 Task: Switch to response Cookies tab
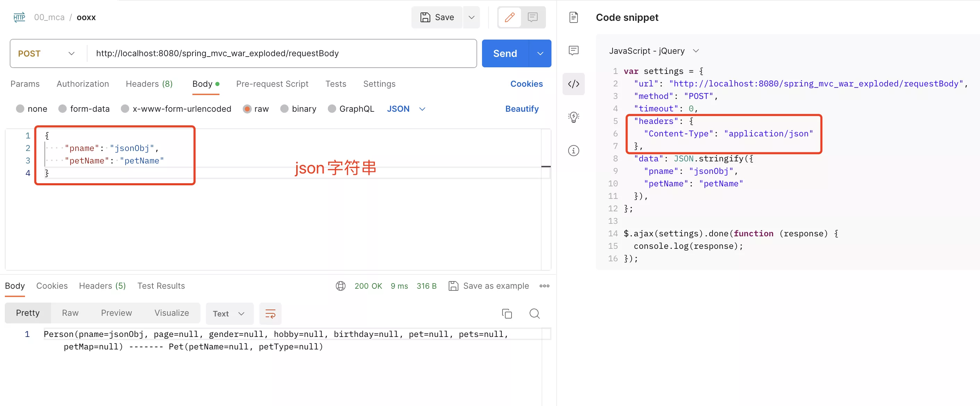(52, 286)
